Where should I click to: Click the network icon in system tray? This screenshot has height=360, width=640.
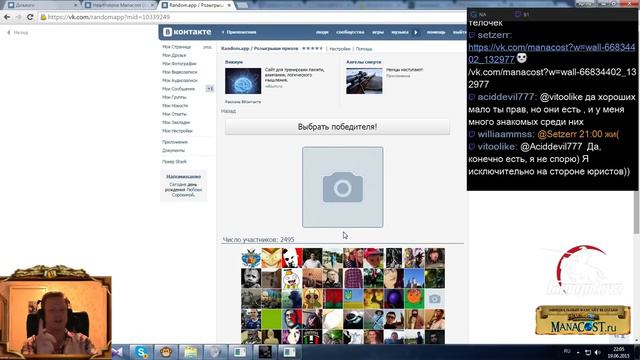point(588,352)
